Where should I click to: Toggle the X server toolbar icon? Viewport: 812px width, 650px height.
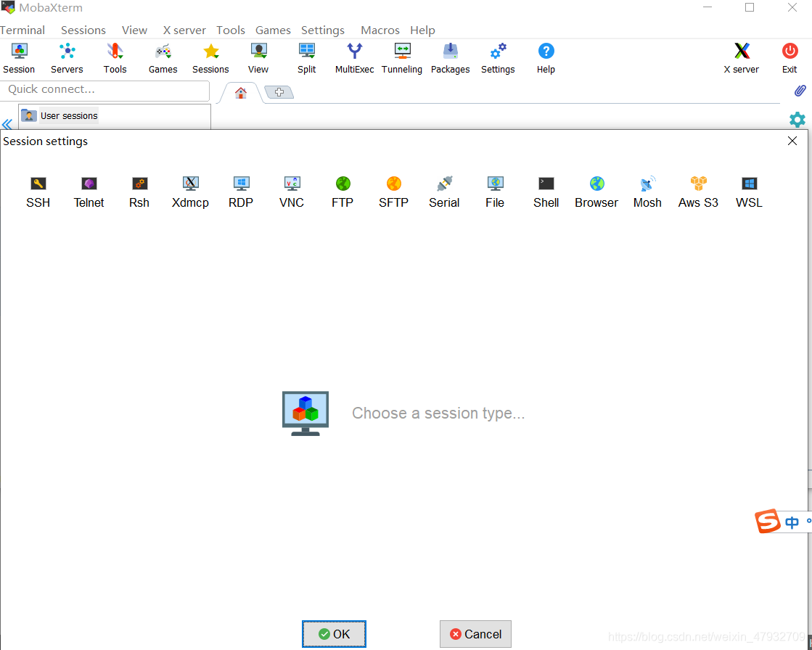(742, 59)
